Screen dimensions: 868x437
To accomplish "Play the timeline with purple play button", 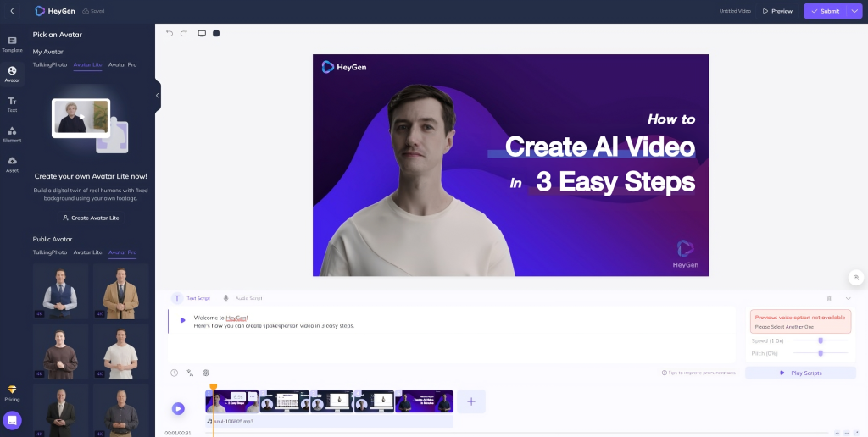I will pos(178,408).
